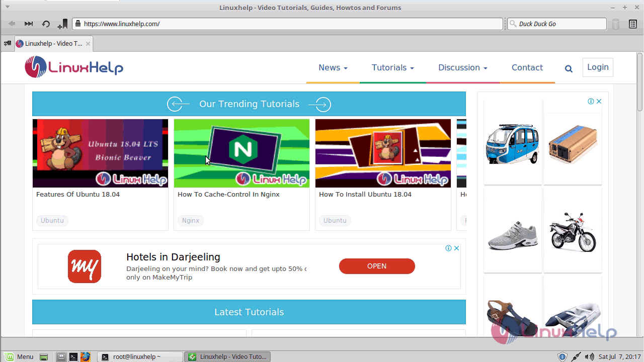Click the volume speaker tray icon
This screenshot has height=362, width=644.
coord(590,357)
